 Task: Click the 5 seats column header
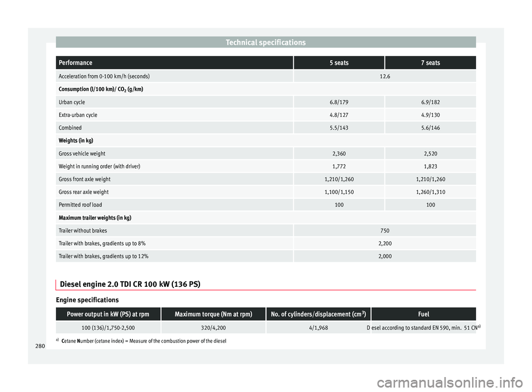[x=339, y=63]
